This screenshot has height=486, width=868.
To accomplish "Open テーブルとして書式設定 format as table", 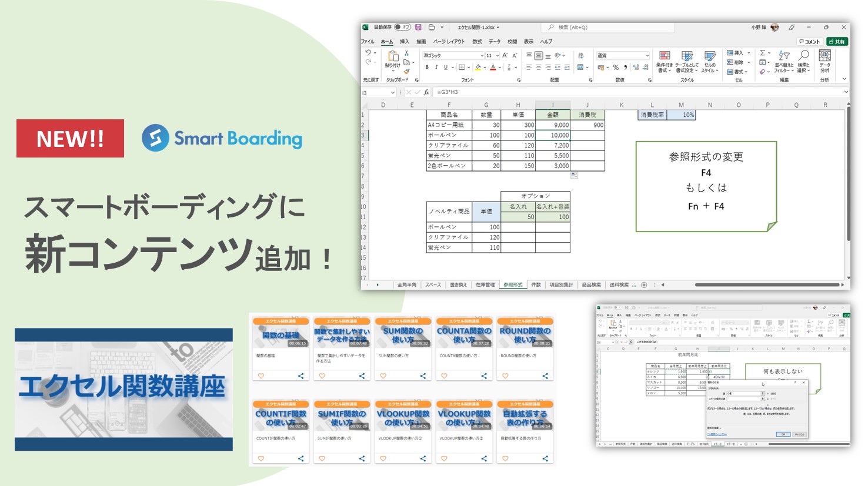I will 687,62.
